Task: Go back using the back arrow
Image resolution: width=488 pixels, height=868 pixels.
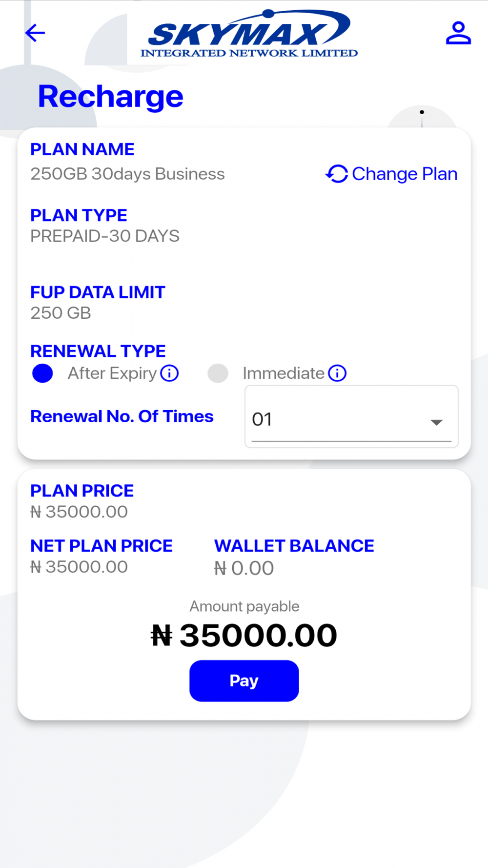Action: pos(35,33)
